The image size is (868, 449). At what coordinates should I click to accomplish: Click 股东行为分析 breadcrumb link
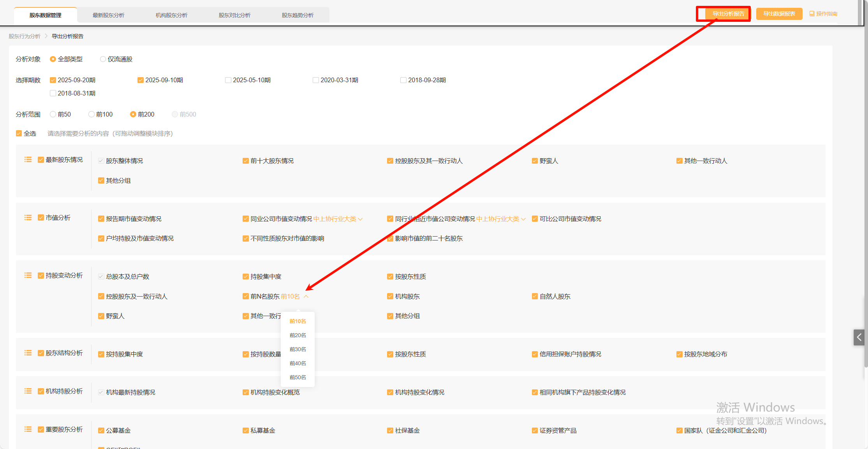pos(25,36)
